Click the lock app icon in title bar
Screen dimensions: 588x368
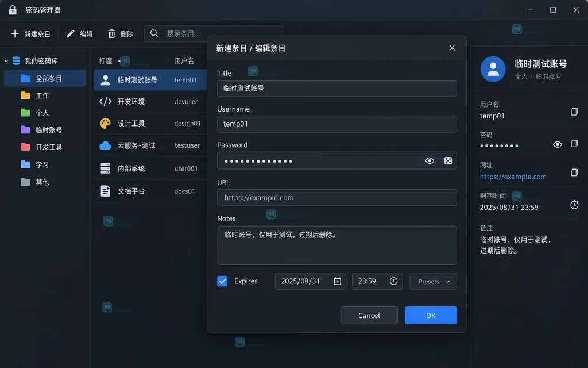pyautogui.click(x=13, y=10)
